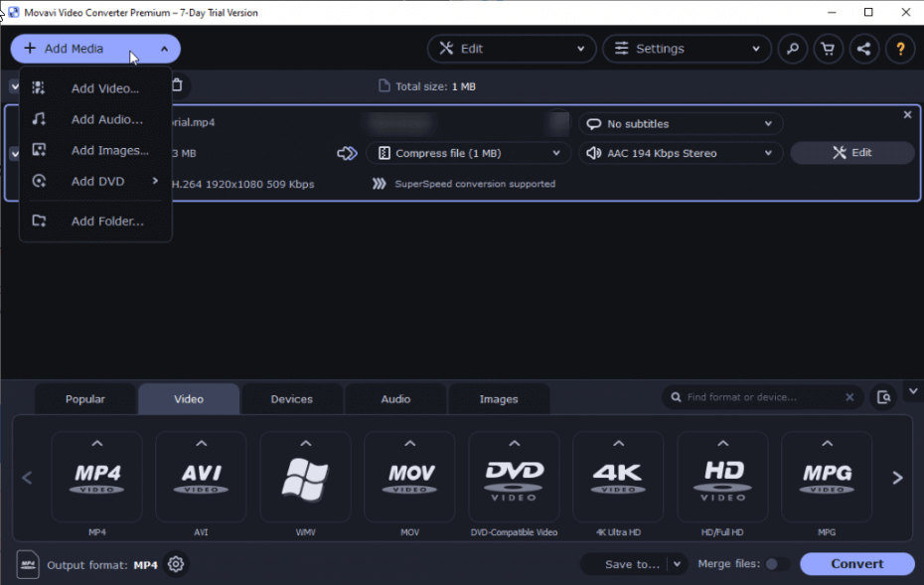Collapse the format panel with the chevron
This screenshot has height=585, width=924.
tap(913, 391)
